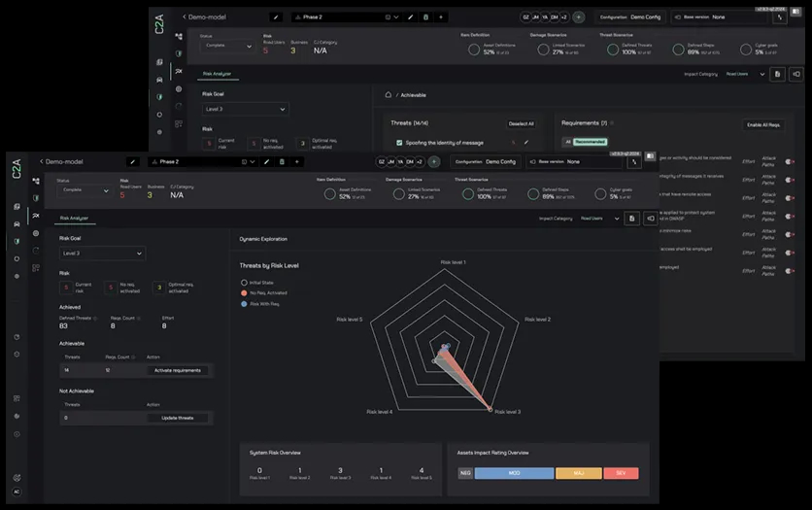Click the Activate requirements button
Image resolution: width=812 pixels, height=510 pixels.
pos(178,370)
